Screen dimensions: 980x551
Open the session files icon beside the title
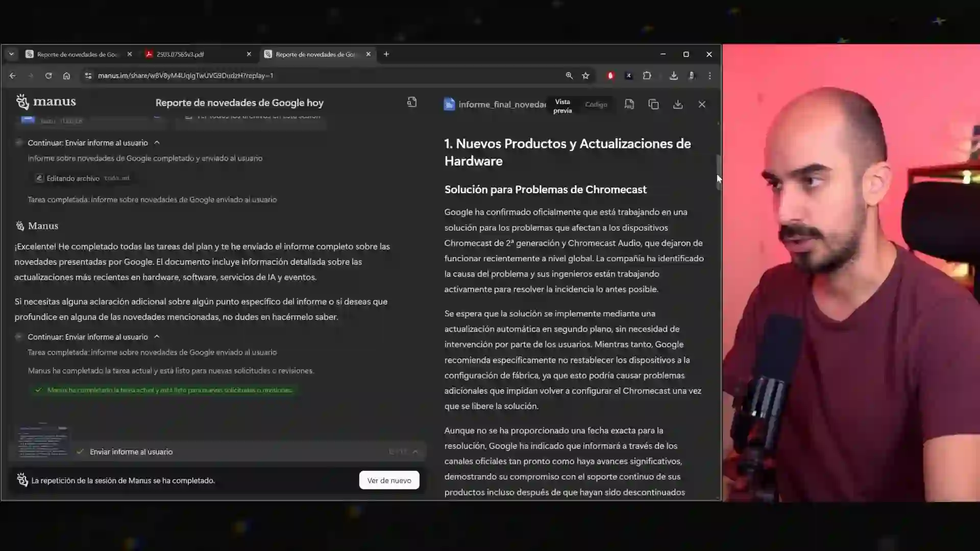(x=412, y=102)
